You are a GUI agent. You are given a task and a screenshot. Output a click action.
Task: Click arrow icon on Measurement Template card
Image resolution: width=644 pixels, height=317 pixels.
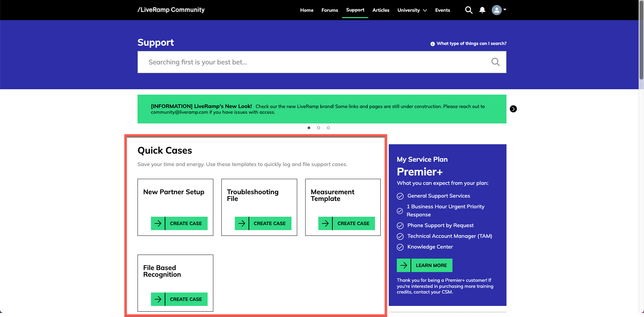click(325, 223)
